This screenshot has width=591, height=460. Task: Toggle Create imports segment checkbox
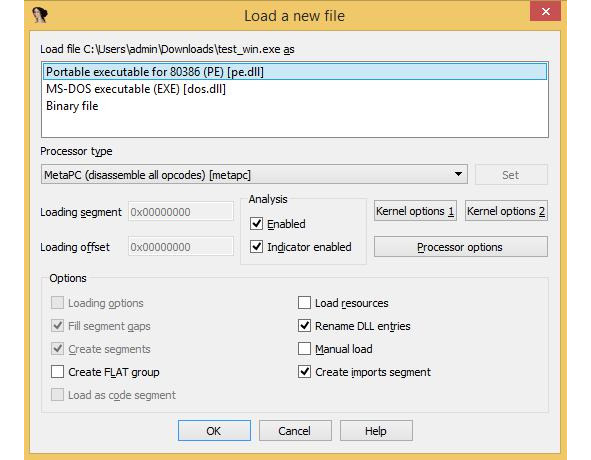[x=304, y=372]
